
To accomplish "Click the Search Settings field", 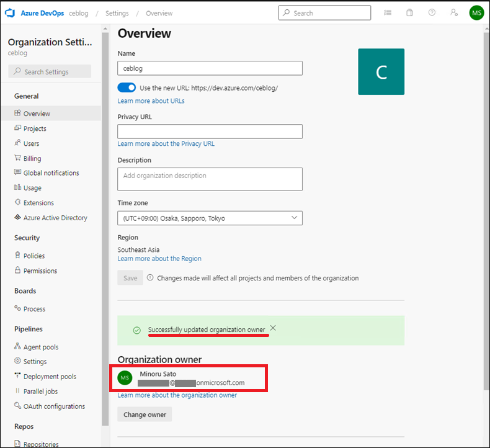I will click(50, 71).
